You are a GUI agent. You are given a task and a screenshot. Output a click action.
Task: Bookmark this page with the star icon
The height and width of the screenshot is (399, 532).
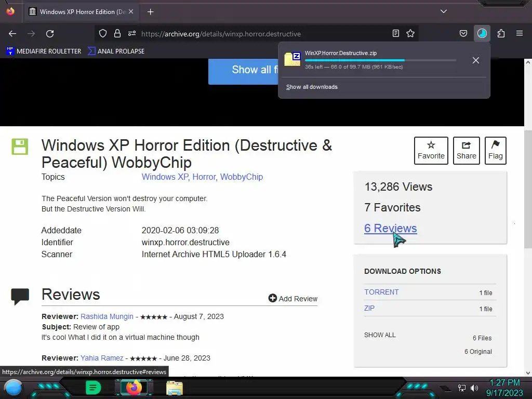[410, 33]
